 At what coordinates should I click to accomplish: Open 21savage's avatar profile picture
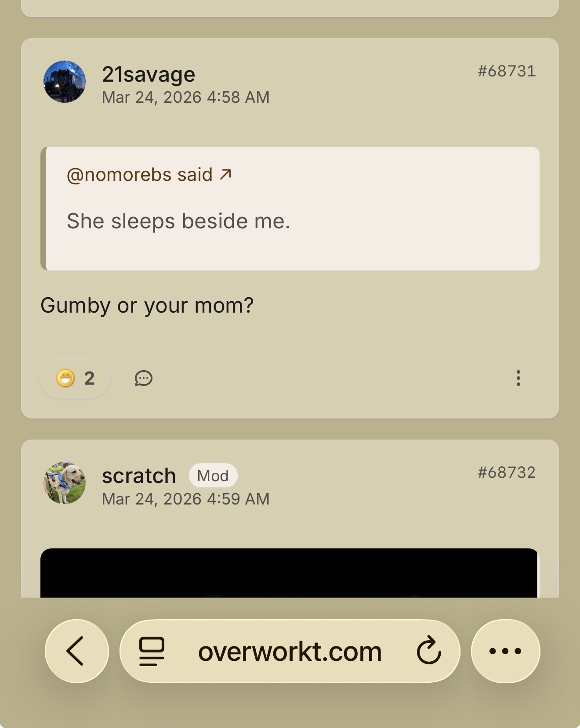(65, 82)
